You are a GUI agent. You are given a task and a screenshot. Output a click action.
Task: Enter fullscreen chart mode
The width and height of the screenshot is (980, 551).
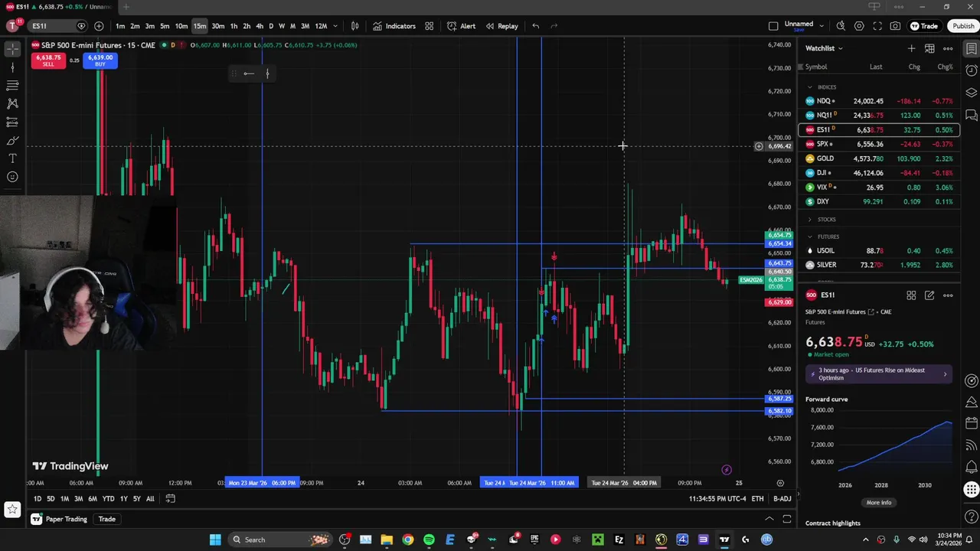877,26
